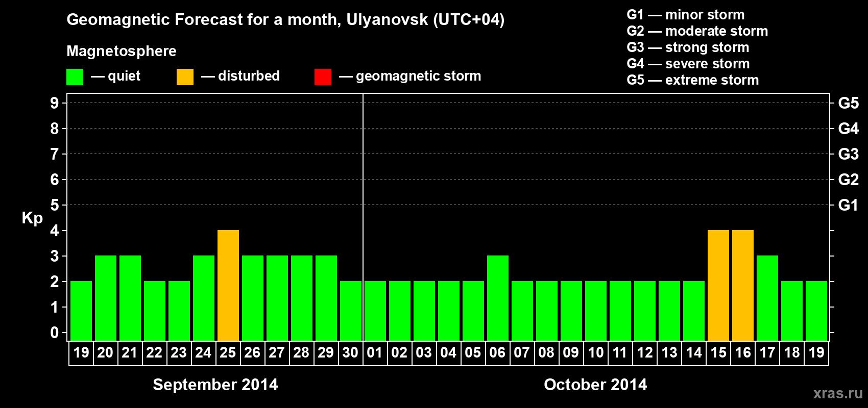Click the red geomagnetic storm legend swatch
This screenshot has height=408, width=868.
pos(323,77)
